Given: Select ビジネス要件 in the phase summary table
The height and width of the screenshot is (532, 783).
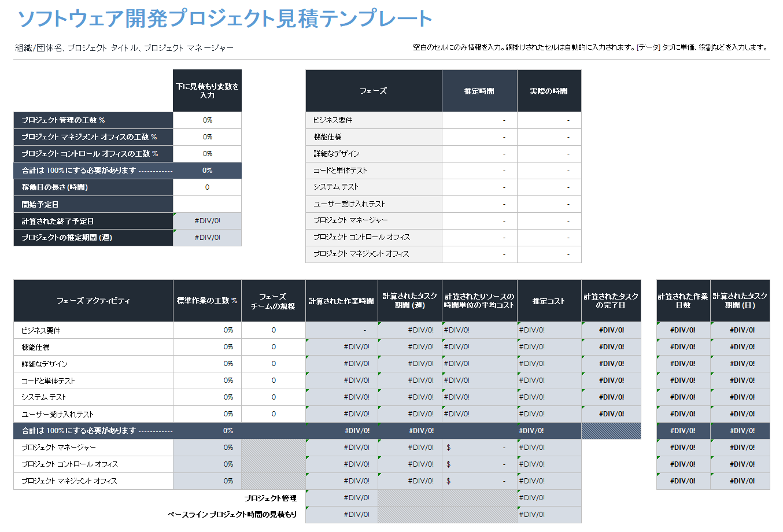Looking at the screenshot, I should [374, 120].
